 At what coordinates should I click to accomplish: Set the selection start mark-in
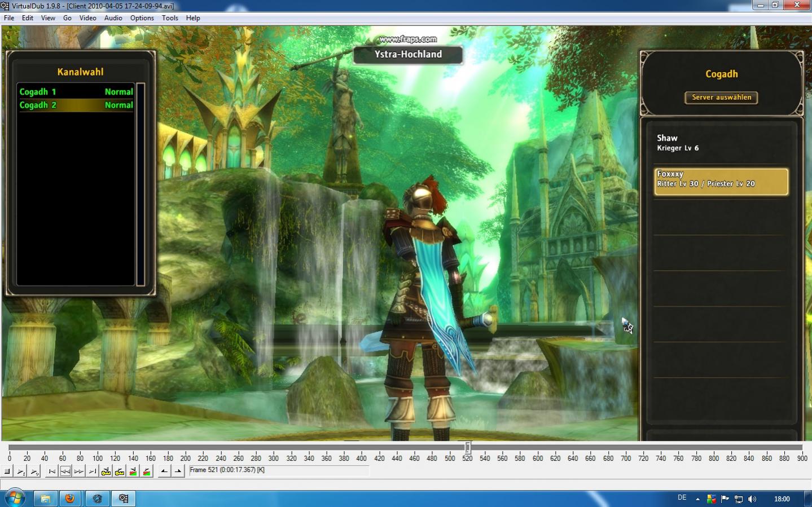pyautogui.click(x=164, y=471)
